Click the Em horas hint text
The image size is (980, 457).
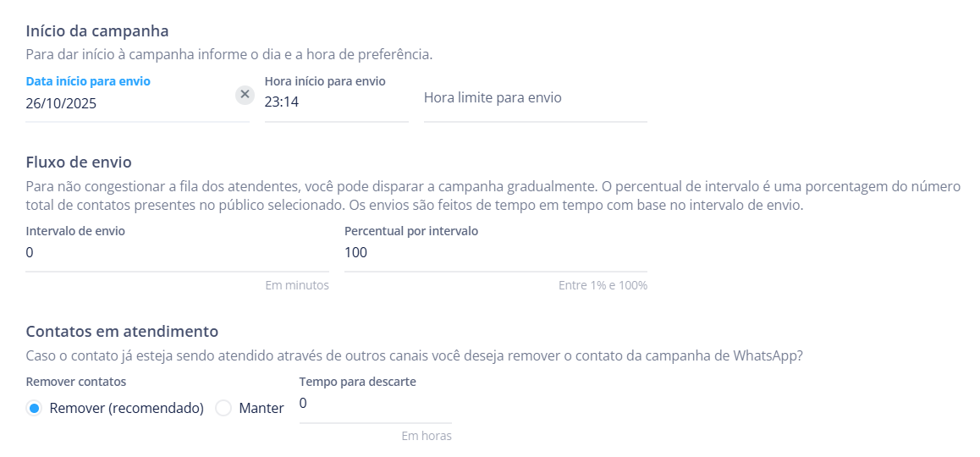426,436
